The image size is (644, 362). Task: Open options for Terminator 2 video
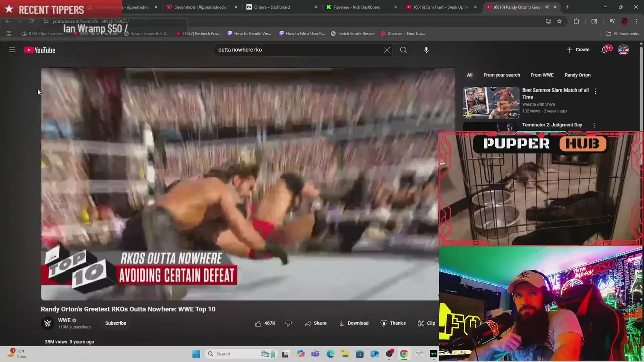point(594,126)
